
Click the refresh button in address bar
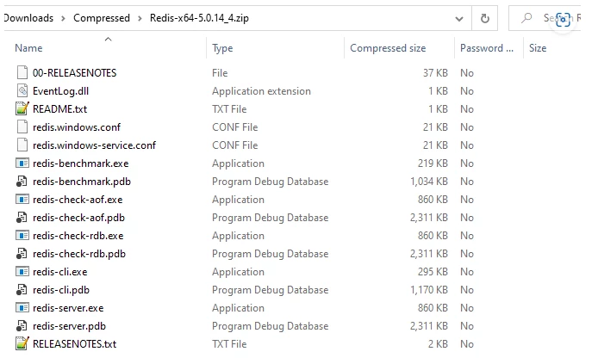[x=484, y=18]
